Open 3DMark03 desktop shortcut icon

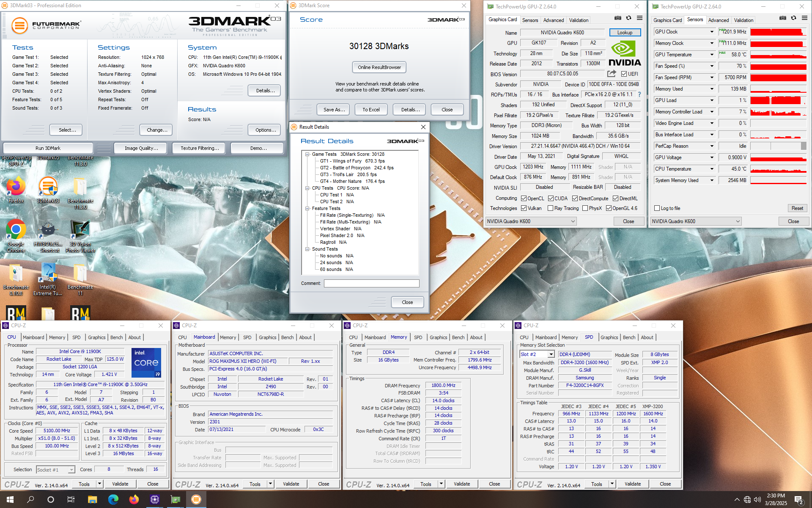[x=48, y=190]
